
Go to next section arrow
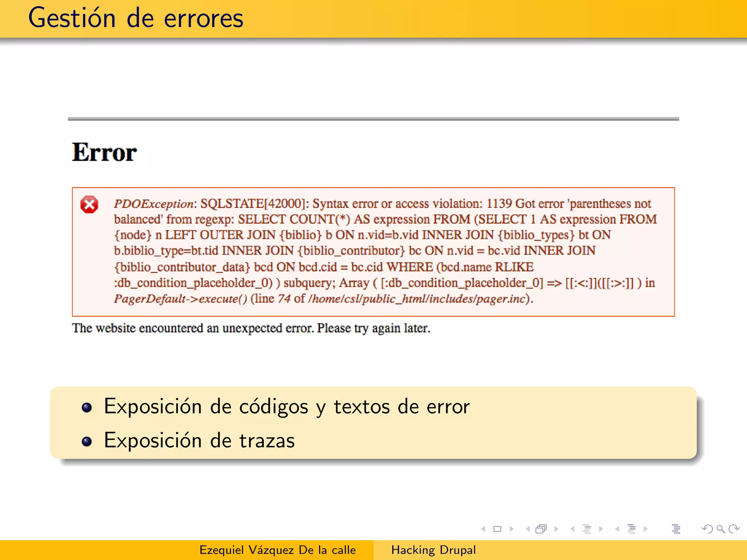click(x=646, y=529)
